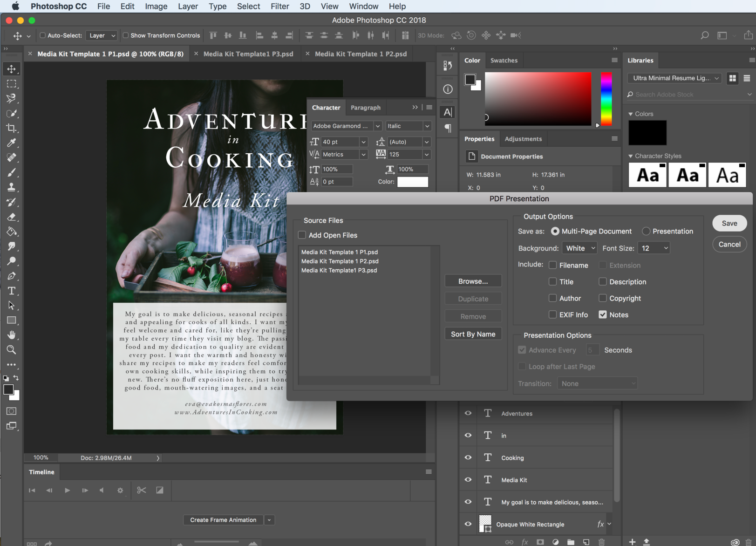Uncheck the Notes checkbox

(603, 315)
